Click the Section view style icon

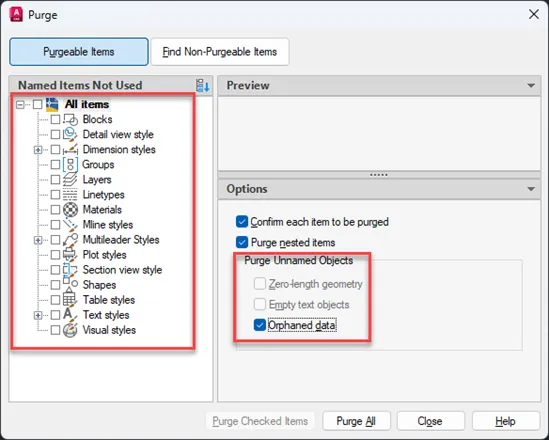pos(70,270)
